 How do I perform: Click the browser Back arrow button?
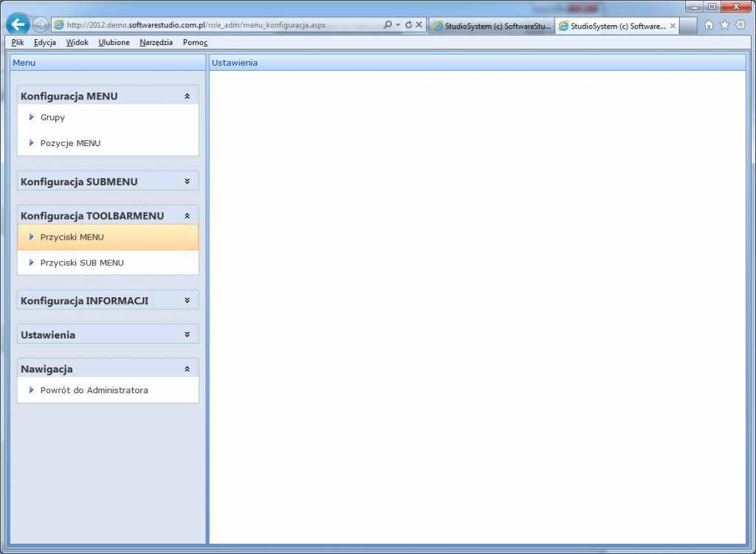[x=18, y=24]
